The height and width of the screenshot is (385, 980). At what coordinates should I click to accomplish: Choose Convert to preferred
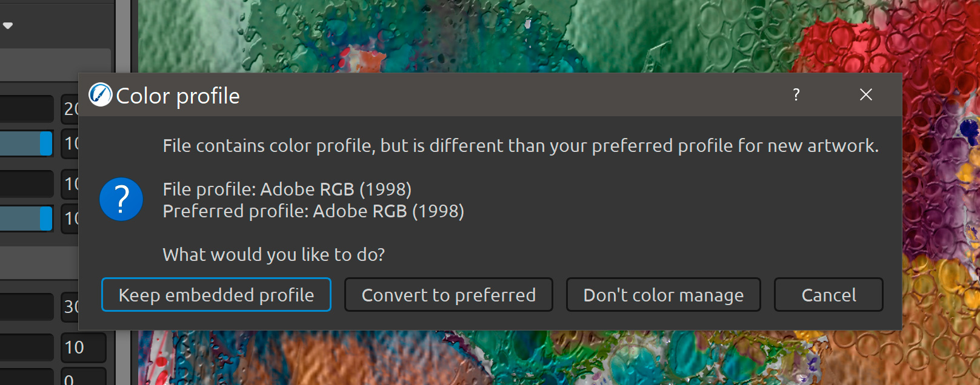pos(448,295)
